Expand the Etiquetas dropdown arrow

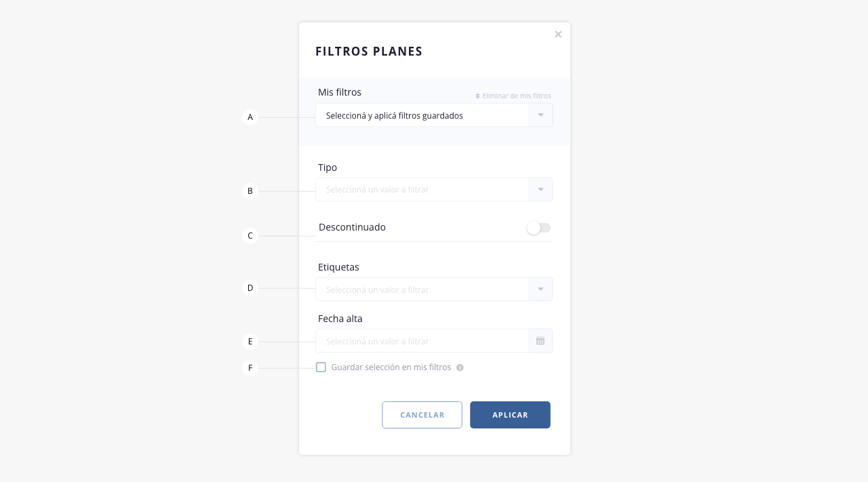pos(540,289)
